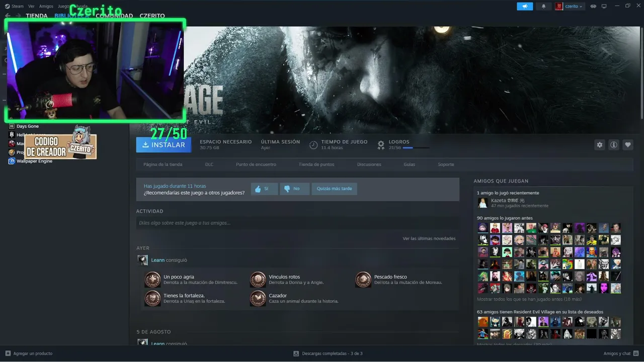Click the activity text input field

297,223
